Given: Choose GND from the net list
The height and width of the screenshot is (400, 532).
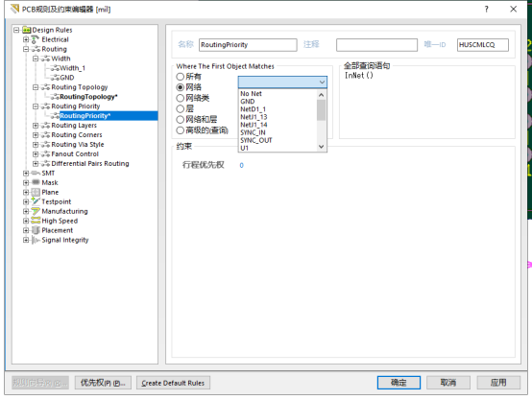Looking at the screenshot, I should point(248,102).
